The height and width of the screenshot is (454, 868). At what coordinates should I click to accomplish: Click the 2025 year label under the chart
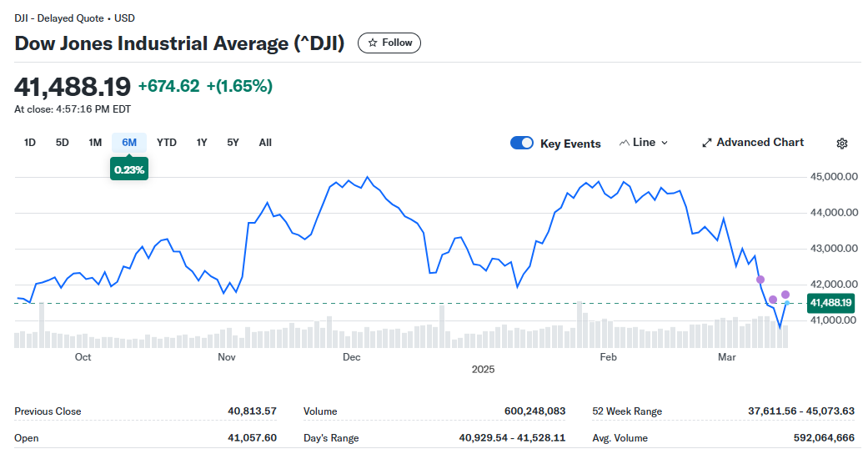click(484, 369)
